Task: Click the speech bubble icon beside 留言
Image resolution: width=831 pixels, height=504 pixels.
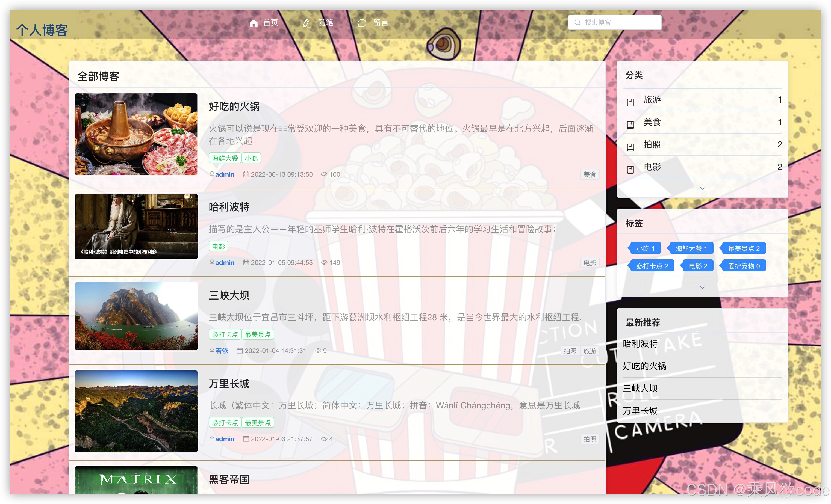Action: tap(362, 23)
